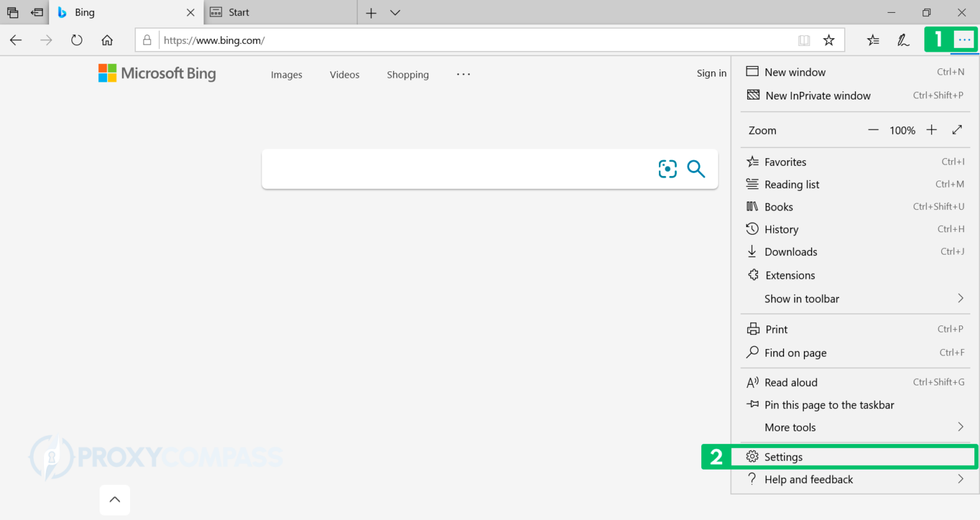The width and height of the screenshot is (980, 520).
Task: Open a New InPrivate window
Action: tap(817, 95)
